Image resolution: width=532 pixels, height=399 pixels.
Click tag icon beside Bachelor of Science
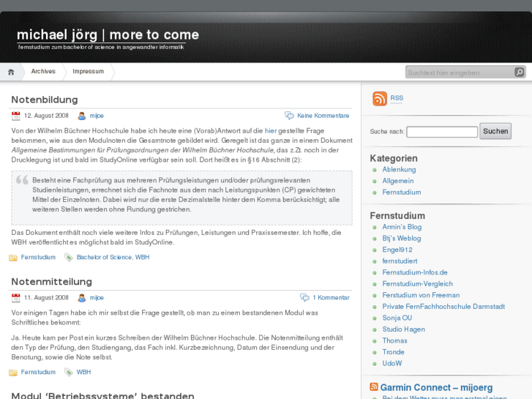point(69,258)
